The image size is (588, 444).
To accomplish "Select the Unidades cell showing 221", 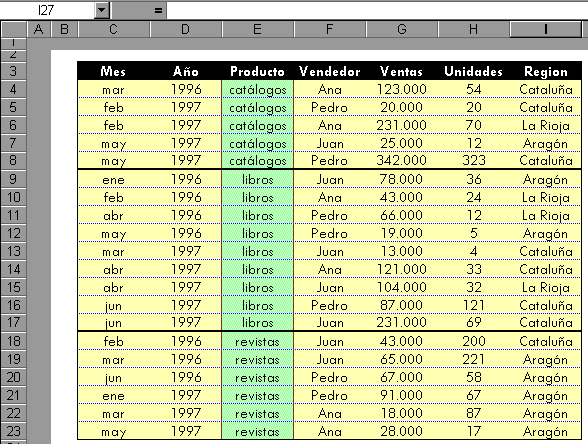I will [x=474, y=359].
